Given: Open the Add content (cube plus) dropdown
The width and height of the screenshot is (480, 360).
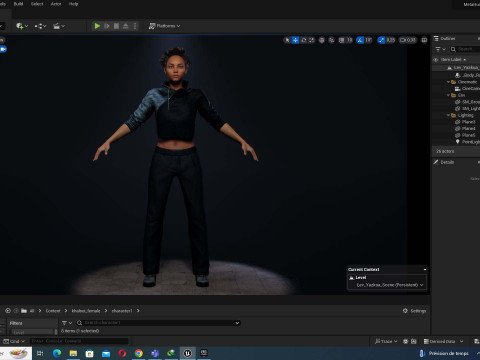Looking at the screenshot, I should tap(22, 26).
